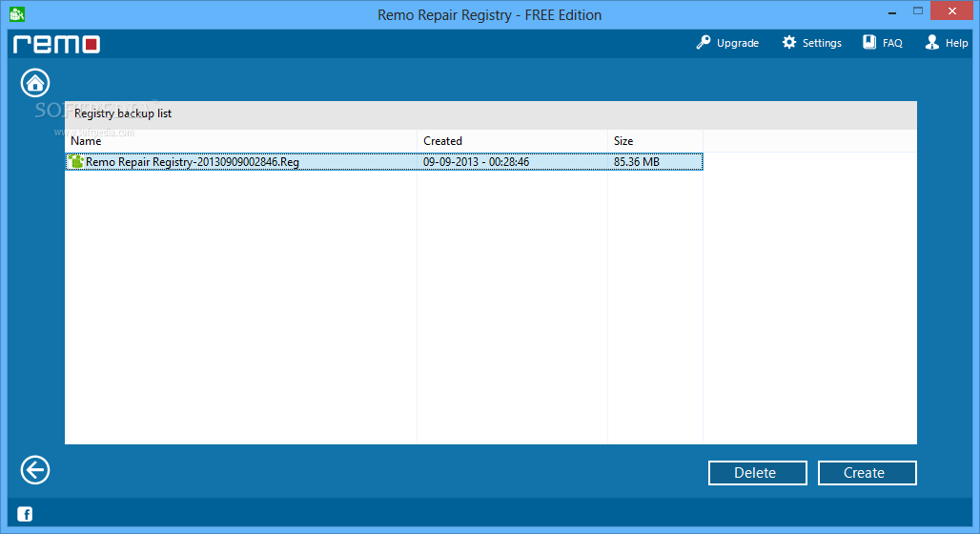Click the remo logo
Viewport: 980px width, 534px height.
[57, 44]
